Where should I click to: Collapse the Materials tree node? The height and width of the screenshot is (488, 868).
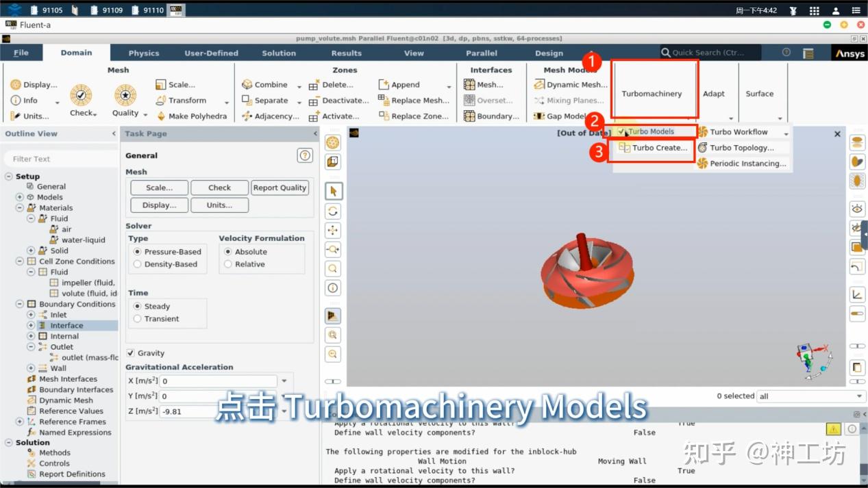pos(20,208)
